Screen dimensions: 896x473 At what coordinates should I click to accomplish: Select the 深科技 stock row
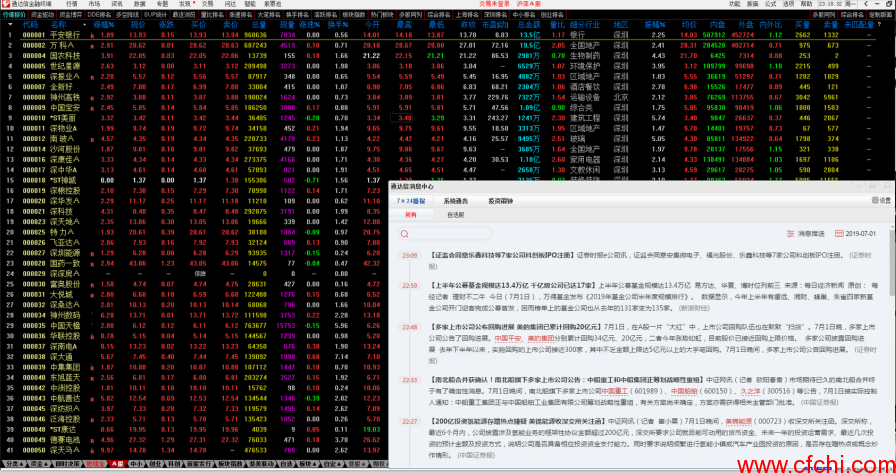[x=194, y=211]
